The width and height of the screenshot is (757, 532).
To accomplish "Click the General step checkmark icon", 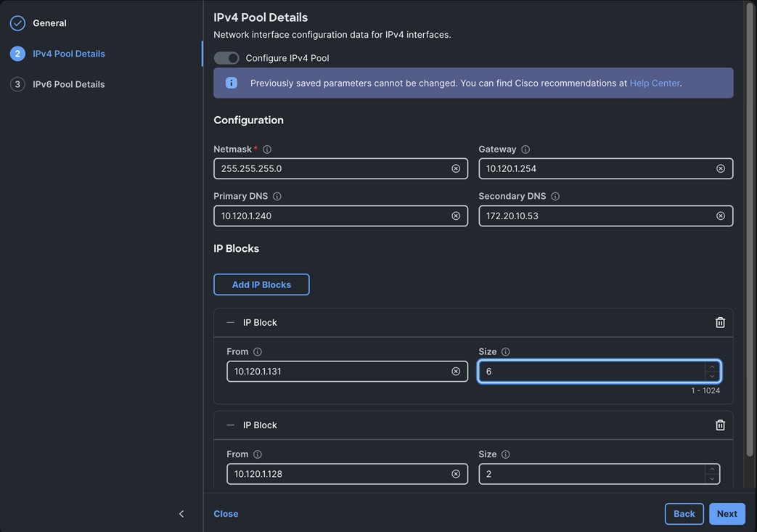I will tap(18, 23).
